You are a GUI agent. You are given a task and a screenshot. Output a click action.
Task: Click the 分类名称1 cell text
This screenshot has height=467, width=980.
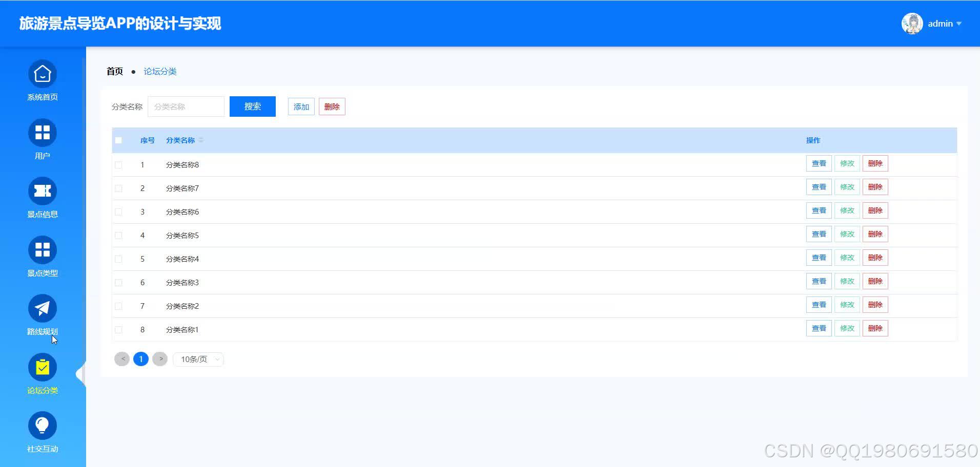pyautogui.click(x=182, y=330)
